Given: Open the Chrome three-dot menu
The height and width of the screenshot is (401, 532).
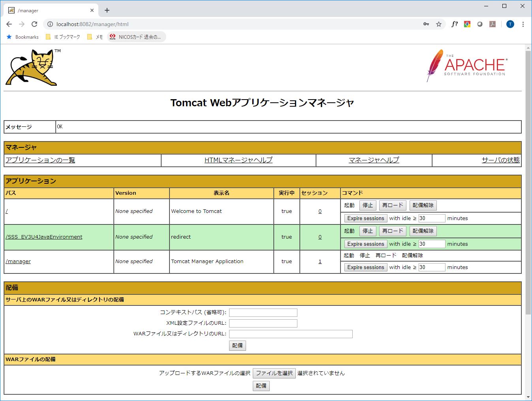Looking at the screenshot, I should tap(523, 24).
